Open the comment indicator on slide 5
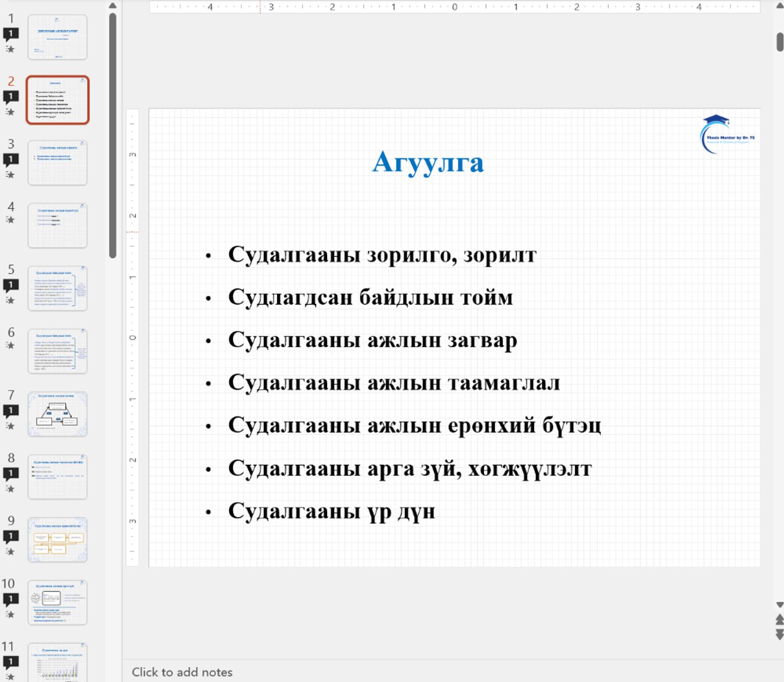The width and height of the screenshot is (784, 682). pos(11,286)
